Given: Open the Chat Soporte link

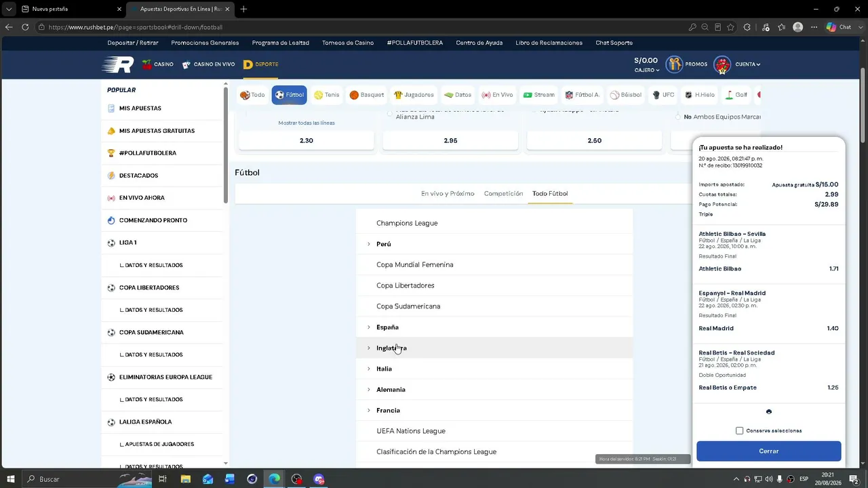Looking at the screenshot, I should [x=614, y=43].
